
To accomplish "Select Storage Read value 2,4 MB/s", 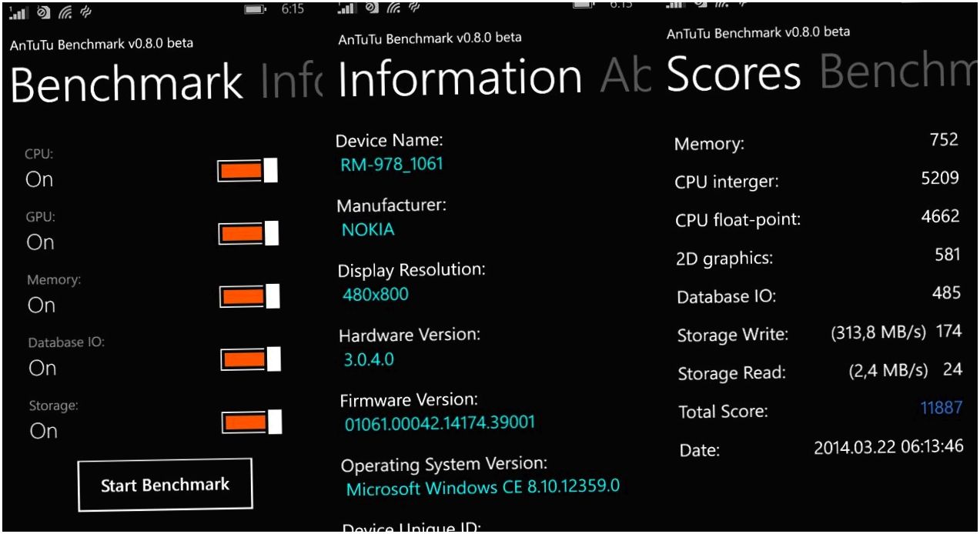I will click(888, 370).
